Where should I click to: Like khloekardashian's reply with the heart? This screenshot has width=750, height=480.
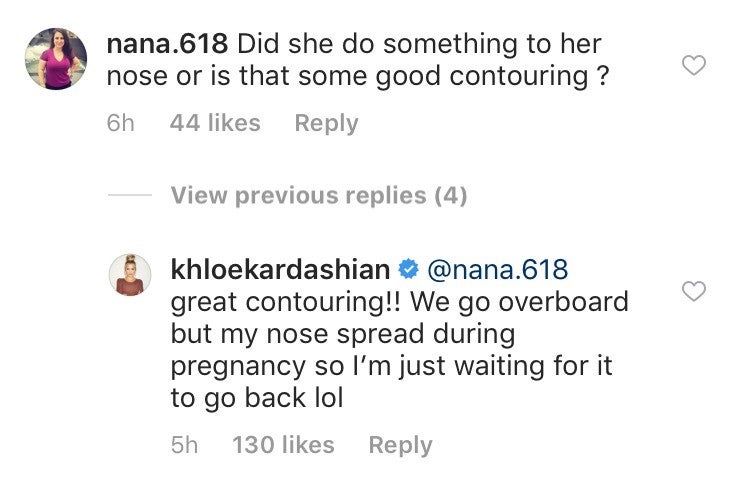click(692, 292)
